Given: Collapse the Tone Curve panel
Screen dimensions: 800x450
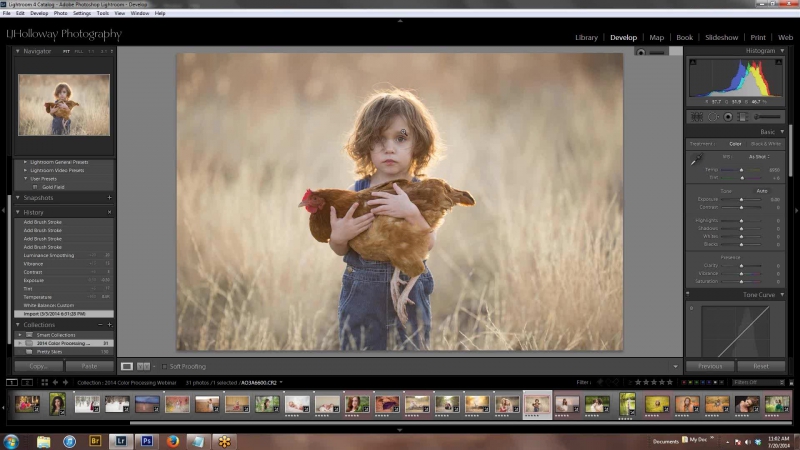Looking at the screenshot, I should [782, 295].
